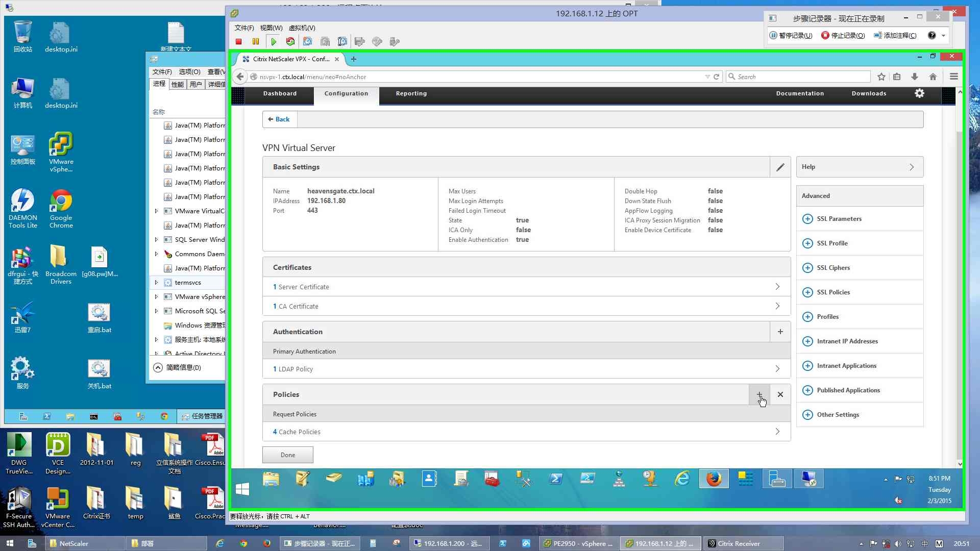Expand termsvcs in Task Manager list
This screenshot has height=551, width=980.
tap(156, 283)
